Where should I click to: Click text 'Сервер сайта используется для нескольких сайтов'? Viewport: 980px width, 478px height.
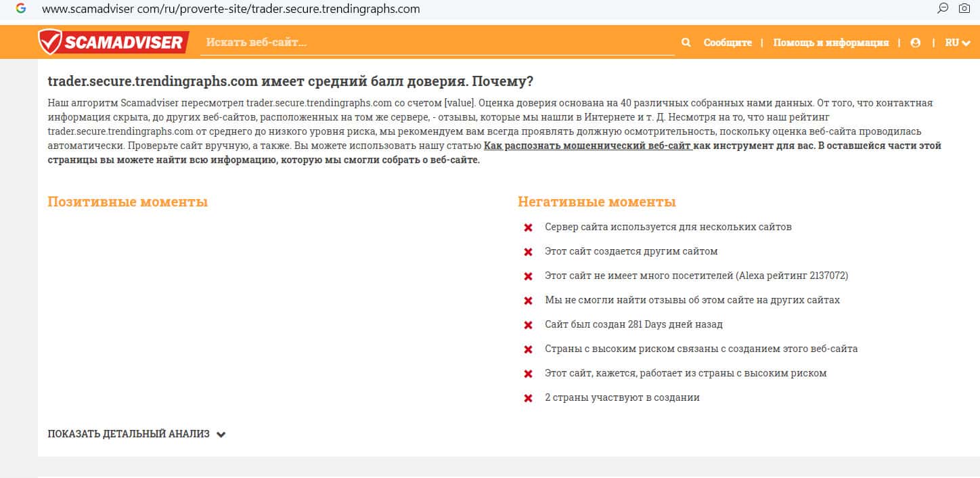coord(668,227)
